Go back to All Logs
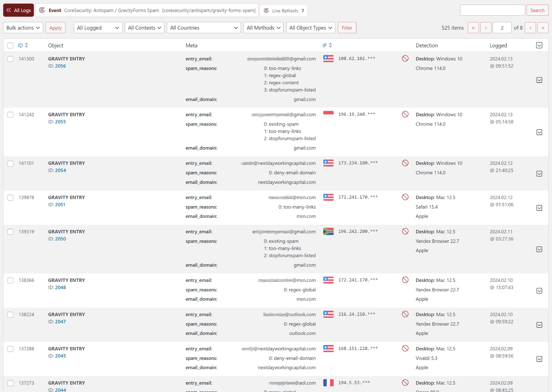 pos(19,10)
